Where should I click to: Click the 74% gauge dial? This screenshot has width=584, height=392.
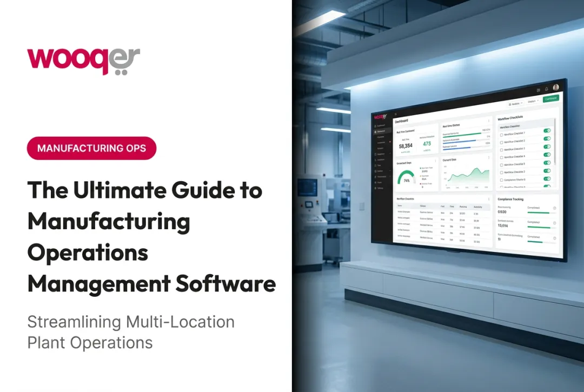point(407,177)
